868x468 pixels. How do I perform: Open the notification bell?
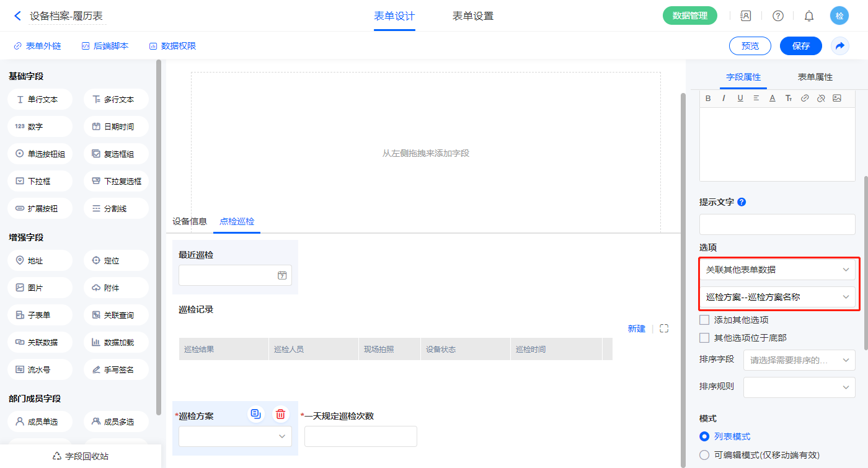pyautogui.click(x=808, y=16)
